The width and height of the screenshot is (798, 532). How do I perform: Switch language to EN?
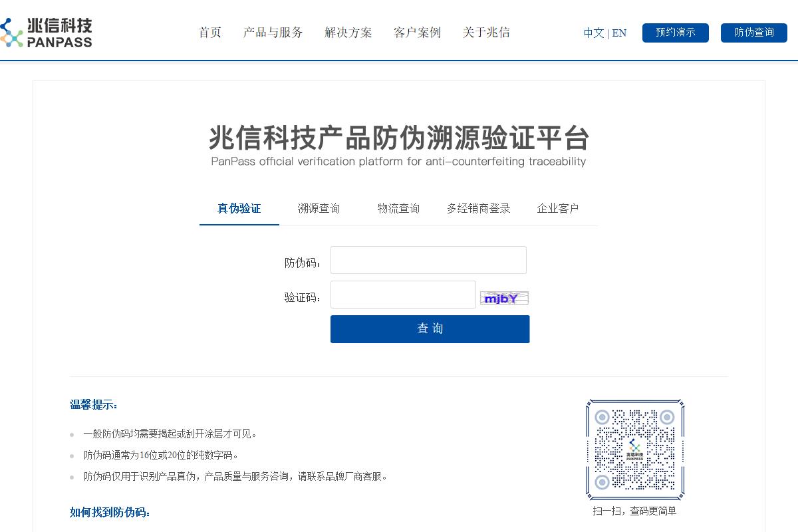pos(619,33)
